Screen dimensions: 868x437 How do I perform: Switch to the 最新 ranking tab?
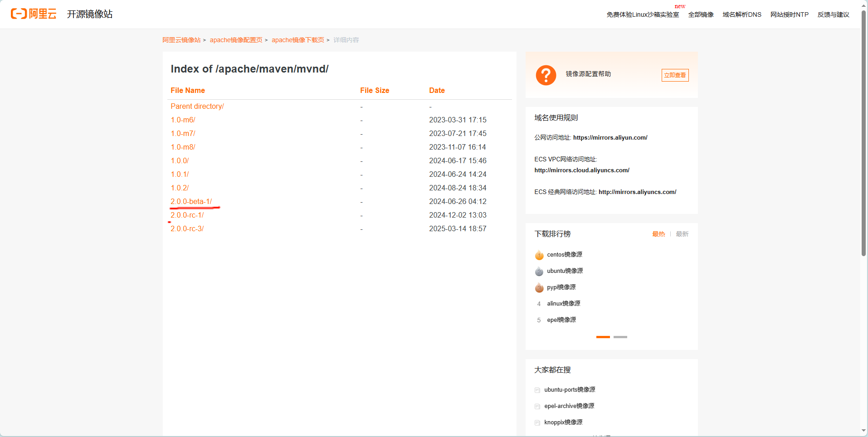pos(682,234)
